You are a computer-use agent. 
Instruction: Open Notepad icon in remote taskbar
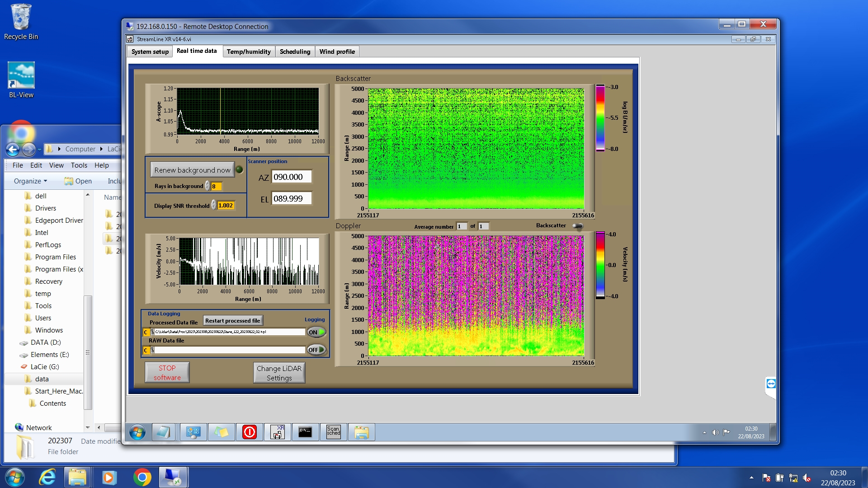(x=163, y=432)
